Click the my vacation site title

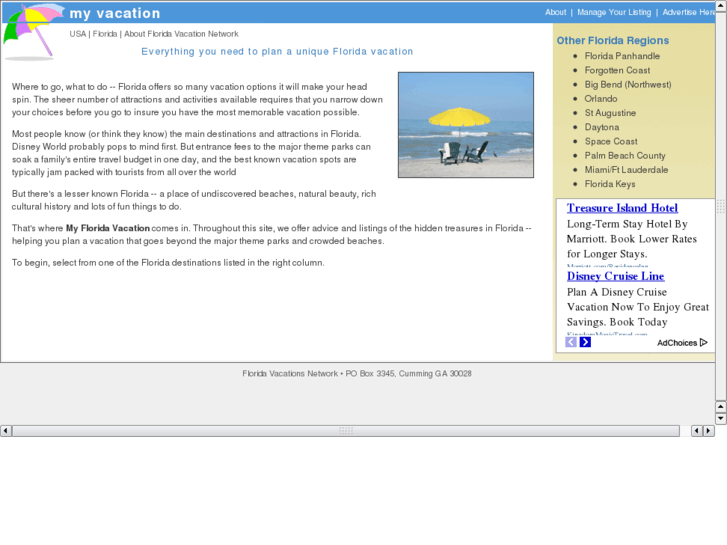tap(115, 13)
